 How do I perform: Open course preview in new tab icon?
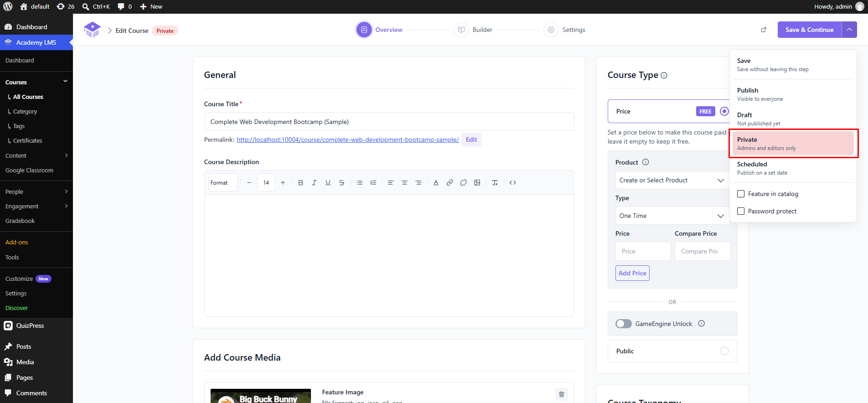point(764,30)
